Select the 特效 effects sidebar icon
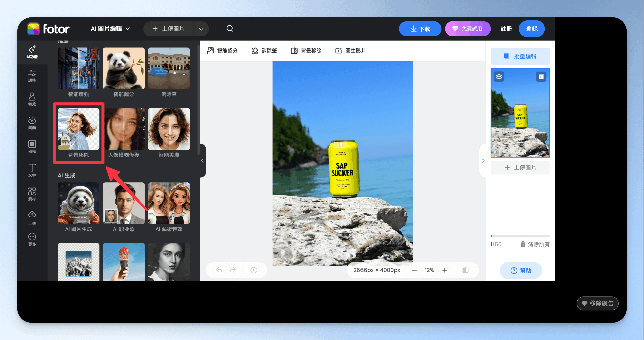Screen dimensions: 644x340 (x=32, y=99)
